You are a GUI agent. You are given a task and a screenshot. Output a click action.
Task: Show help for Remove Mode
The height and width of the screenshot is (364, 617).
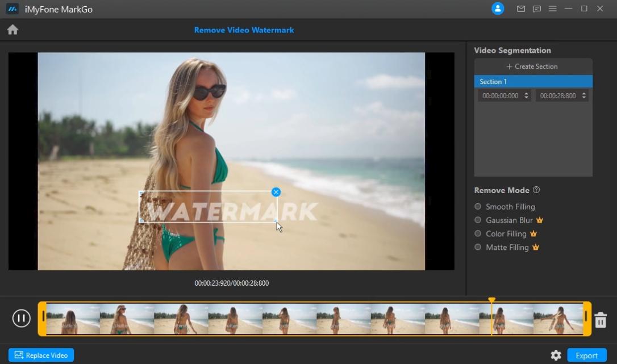tap(536, 190)
